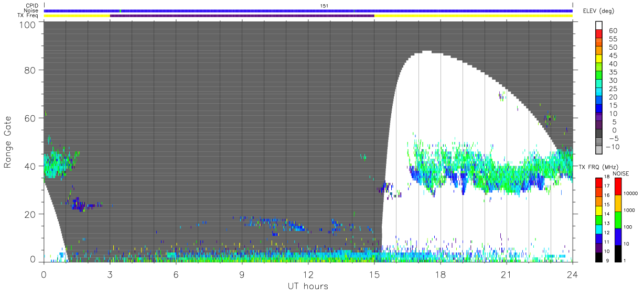Click the NOISE legend label 10000
Image resolution: width=644 pixels, height=297 pixels.
coord(631,193)
